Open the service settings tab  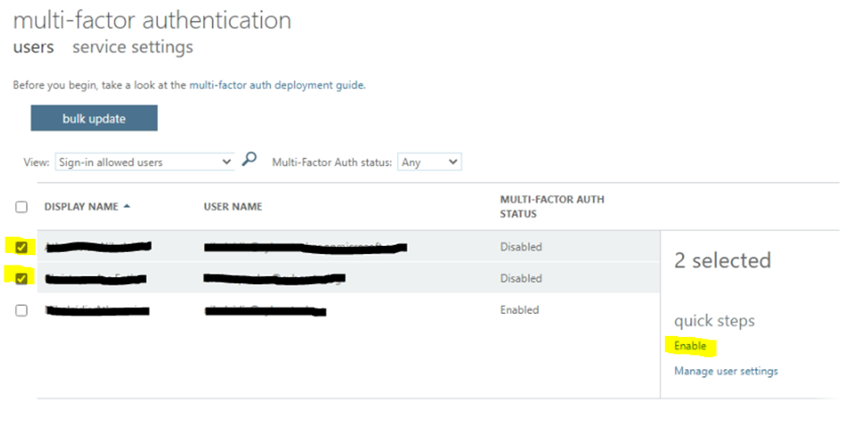pos(133,47)
